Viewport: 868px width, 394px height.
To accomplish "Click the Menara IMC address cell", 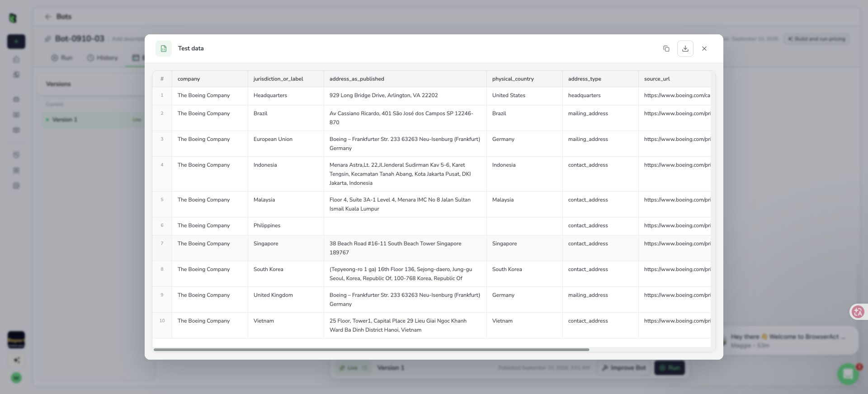I will [x=405, y=204].
